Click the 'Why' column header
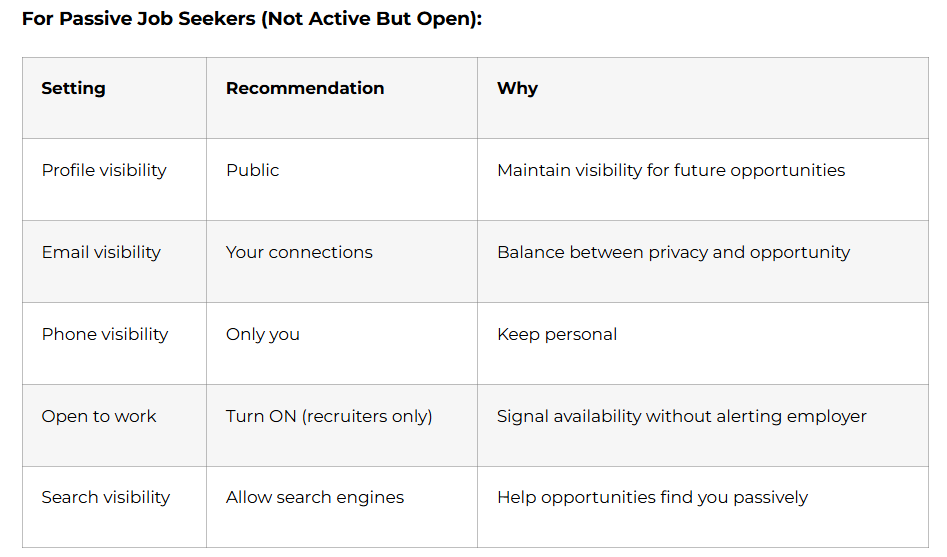 (x=517, y=88)
